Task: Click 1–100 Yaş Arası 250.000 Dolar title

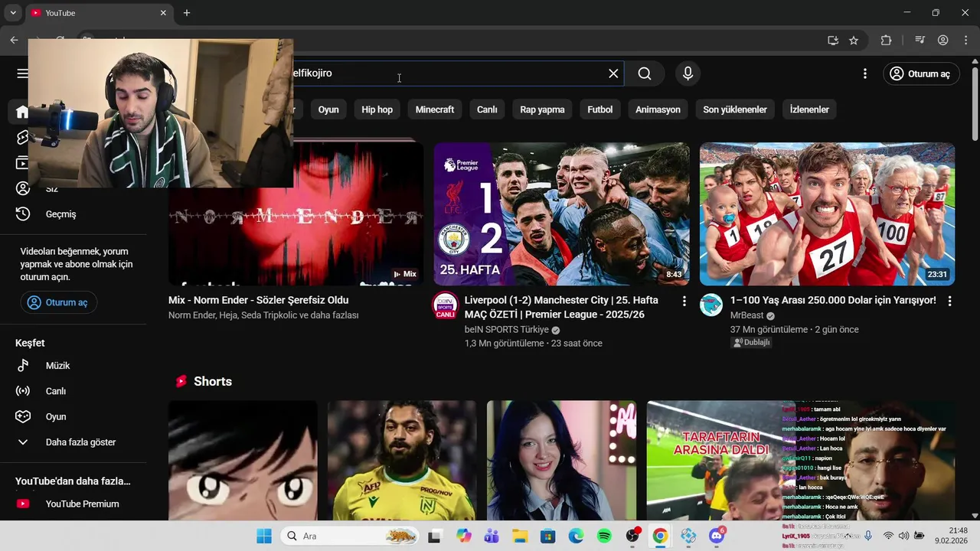Action: click(833, 300)
